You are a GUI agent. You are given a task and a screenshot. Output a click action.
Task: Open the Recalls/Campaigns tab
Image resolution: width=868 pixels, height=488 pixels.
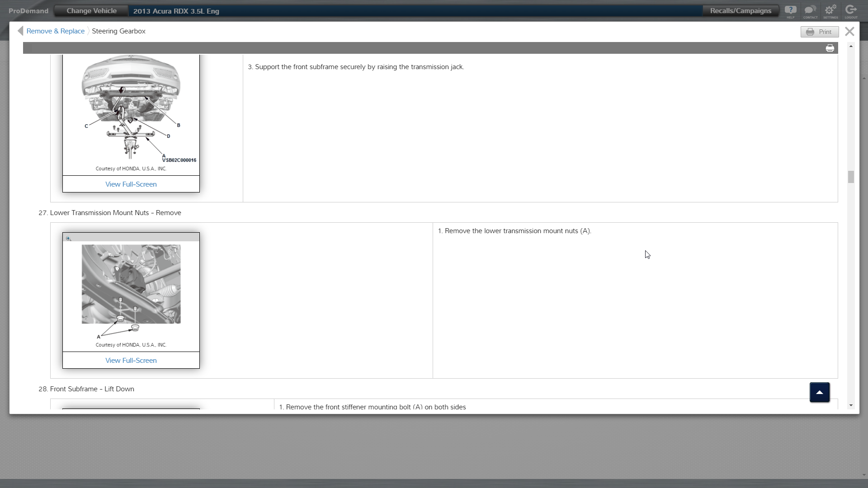740,11
